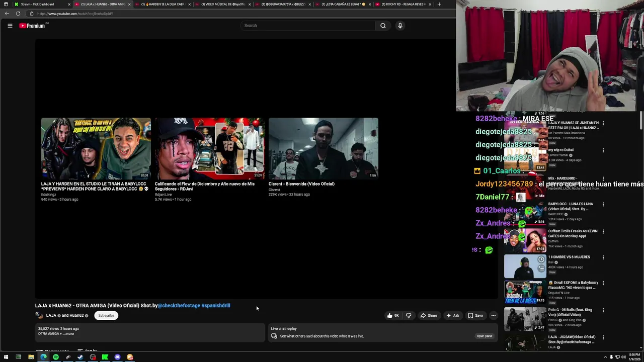Image resolution: width=644 pixels, height=362 pixels.
Task: Add 1 HOMBRE VS 6 MUJERES to Watch later
Action: [541, 260]
